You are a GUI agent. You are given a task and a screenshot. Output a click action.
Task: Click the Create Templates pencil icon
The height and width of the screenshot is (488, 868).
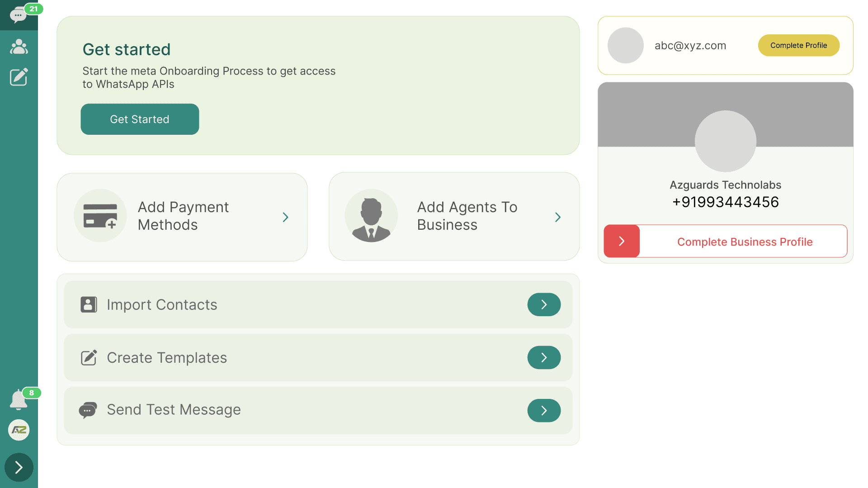click(89, 357)
